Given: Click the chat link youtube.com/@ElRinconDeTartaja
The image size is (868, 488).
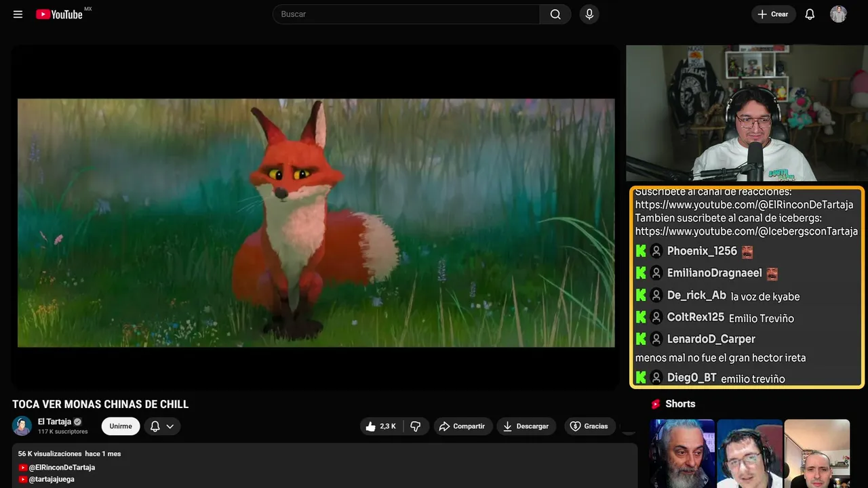Looking at the screenshot, I should pos(744,205).
